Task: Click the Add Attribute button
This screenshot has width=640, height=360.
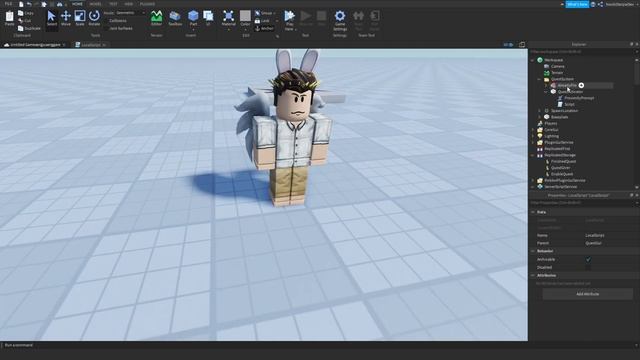Action: (x=588, y=294)
